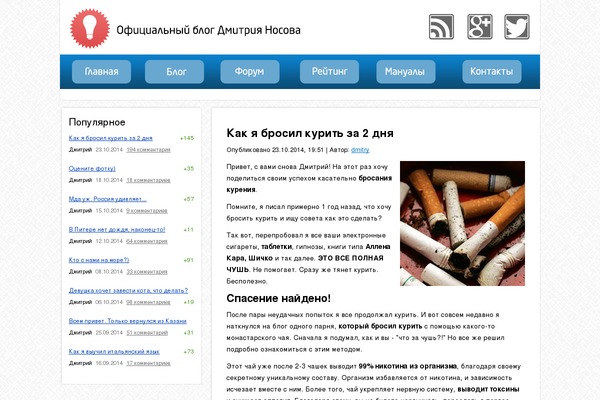Open post Девушка хочет завести кота, что делать?

[128, 291]
